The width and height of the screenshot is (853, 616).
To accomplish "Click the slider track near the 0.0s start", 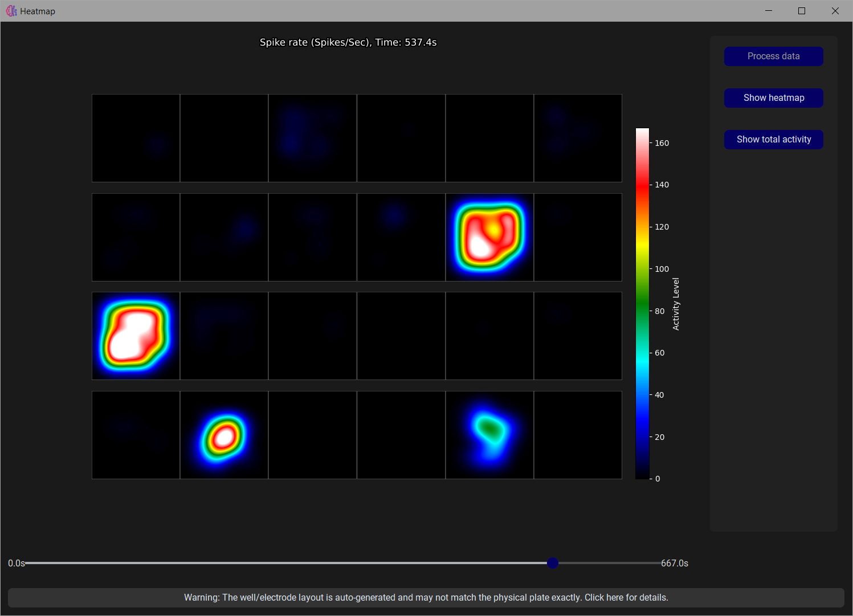I will click(34, 563).
